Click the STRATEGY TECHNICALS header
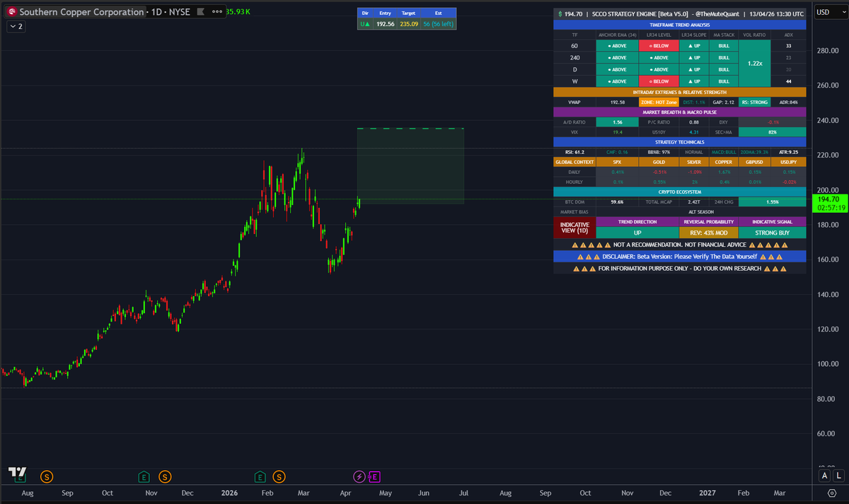 point(679,142)
